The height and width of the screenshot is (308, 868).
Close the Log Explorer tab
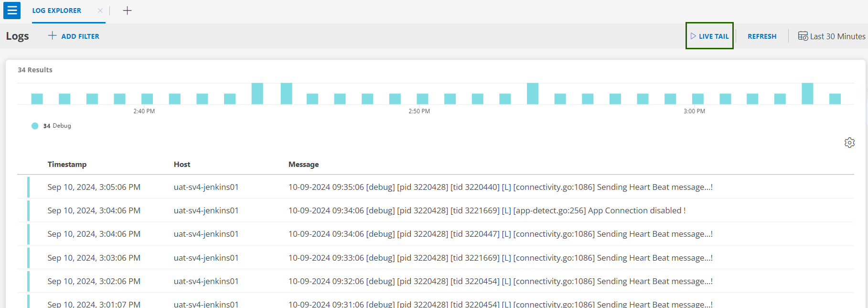click(100, 11)
